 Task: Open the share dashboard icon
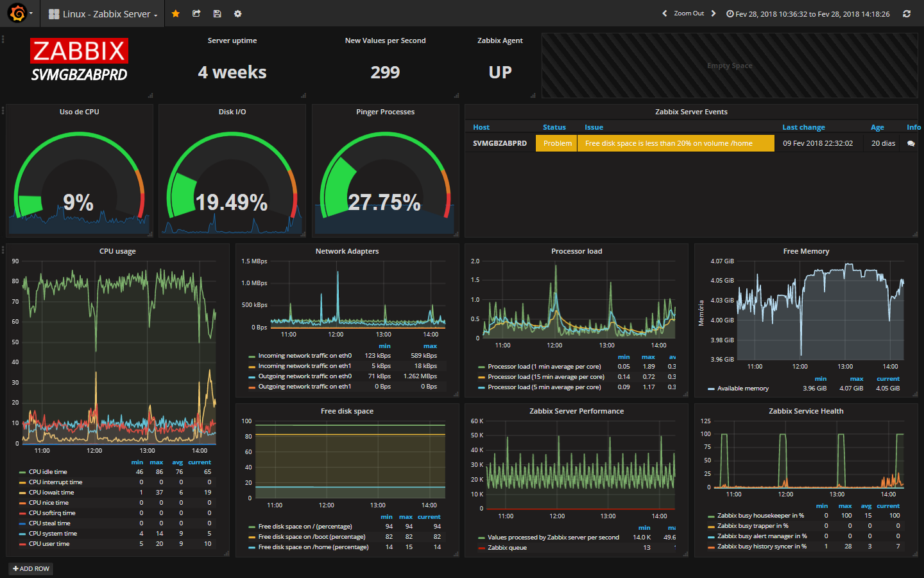click(196, 13)
